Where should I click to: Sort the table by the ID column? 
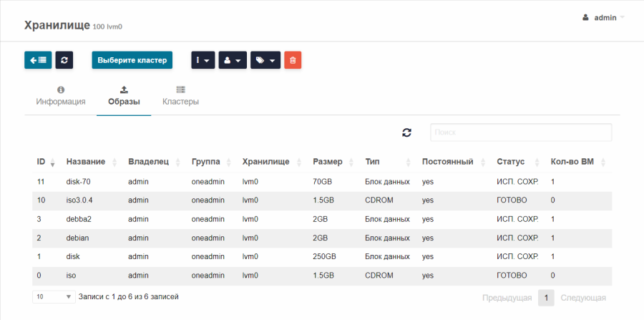pos(46,162)
